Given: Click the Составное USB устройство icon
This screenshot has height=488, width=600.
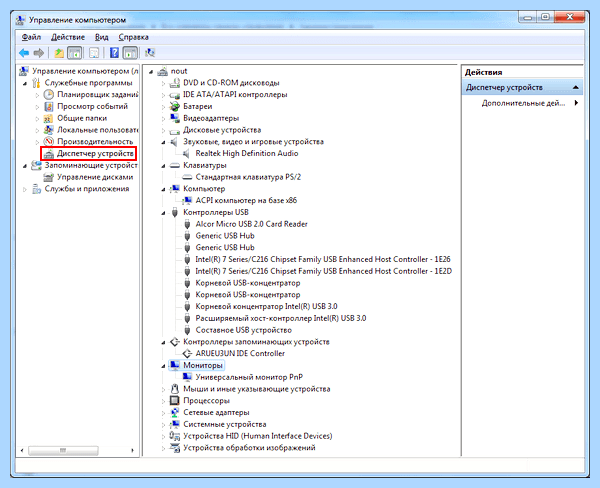Looking at the screenshot, I should point(187,330).
